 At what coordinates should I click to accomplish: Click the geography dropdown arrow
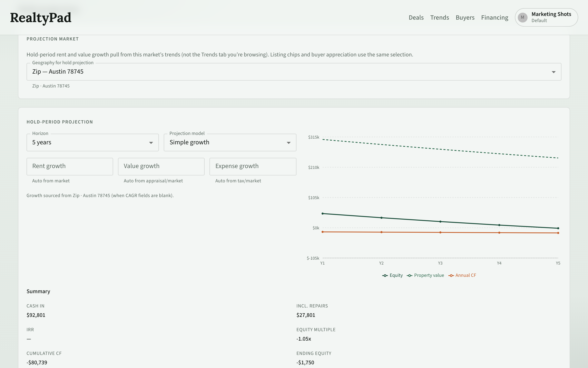tap(553, 72)
